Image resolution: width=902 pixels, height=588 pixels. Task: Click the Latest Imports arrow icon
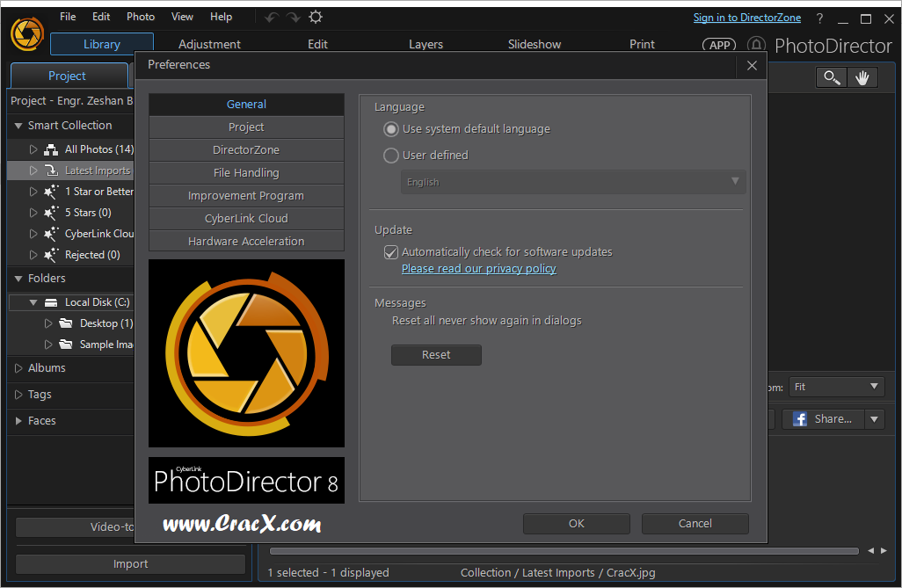pos(51,171)
